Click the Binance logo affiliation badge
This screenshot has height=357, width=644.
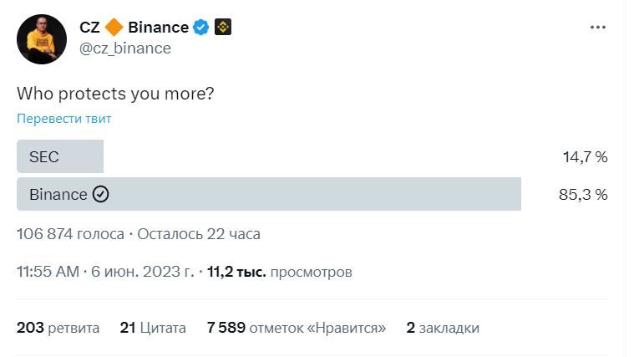[223, 27]
